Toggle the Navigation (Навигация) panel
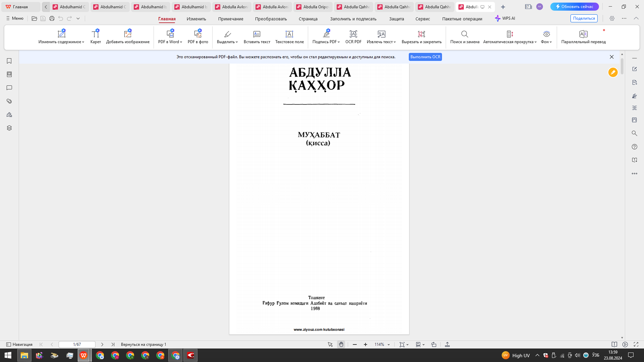 [x=19, y=345]
